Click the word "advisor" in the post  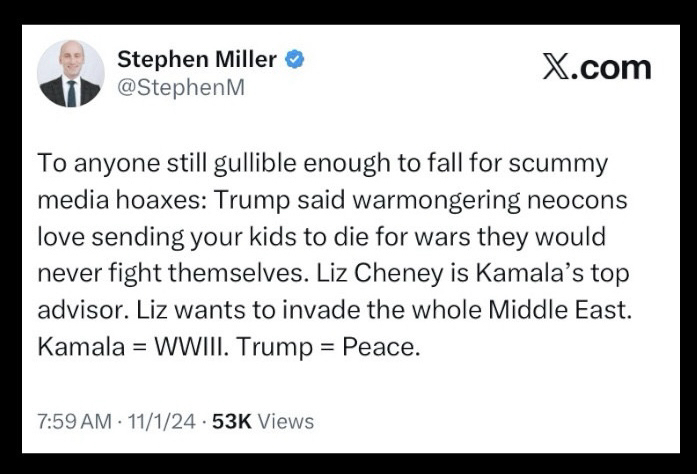pos(75,310)
